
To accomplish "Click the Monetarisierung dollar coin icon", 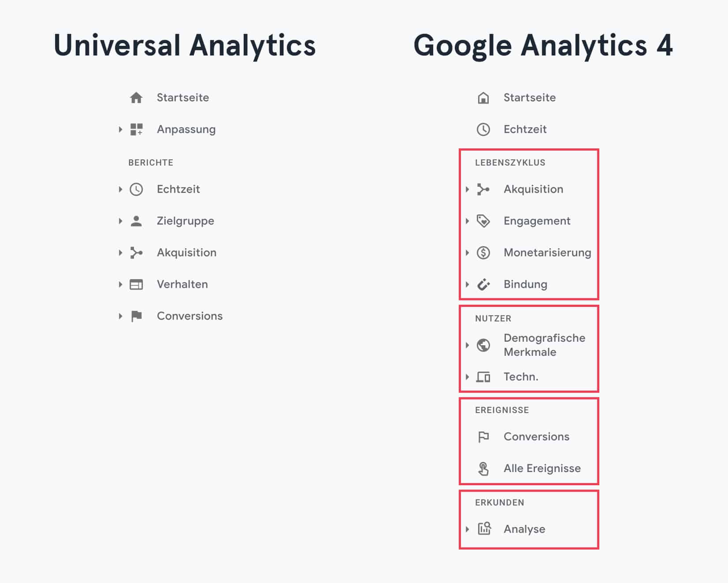I will [x=483, y=253].
